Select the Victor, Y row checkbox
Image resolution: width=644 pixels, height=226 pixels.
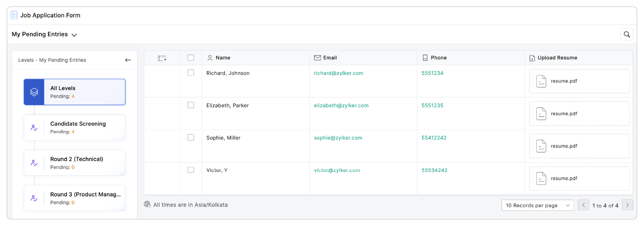(x=191, y=170)
